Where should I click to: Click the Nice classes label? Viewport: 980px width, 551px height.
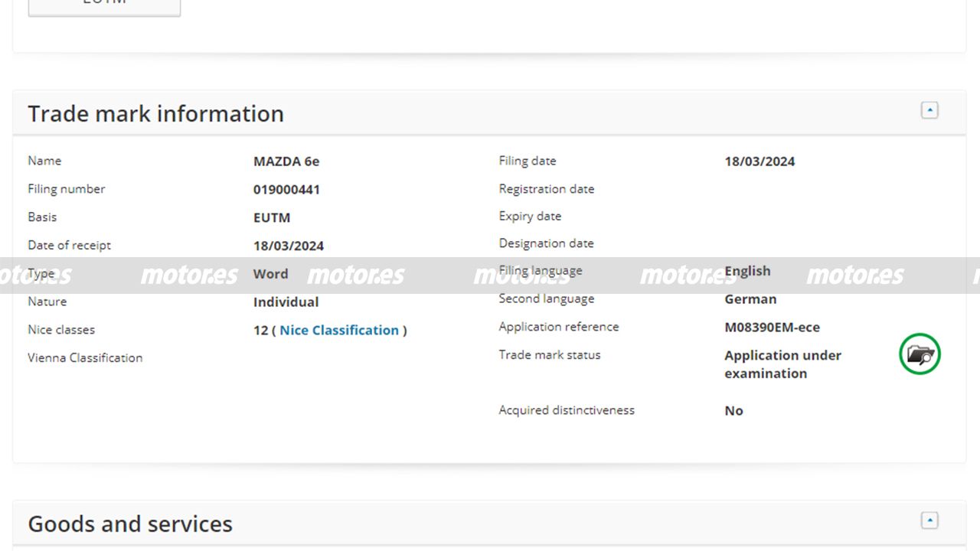tap(61, 330)
